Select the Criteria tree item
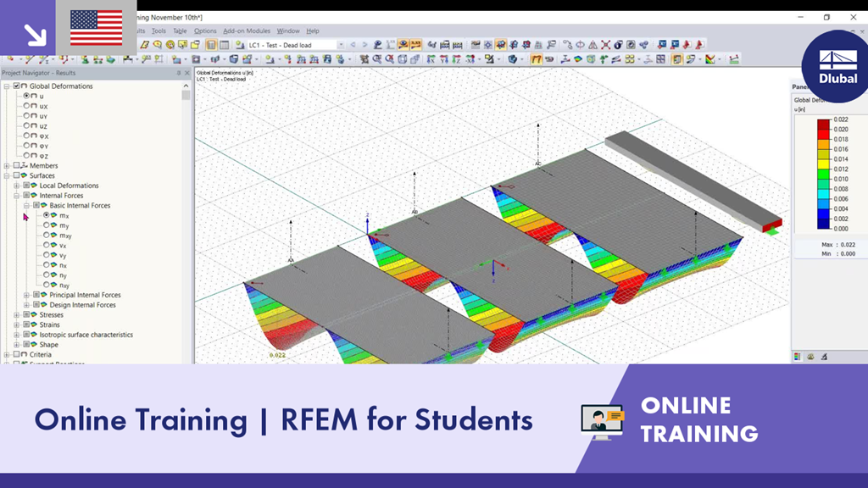The image size is (868, 488). click(41, 355)
